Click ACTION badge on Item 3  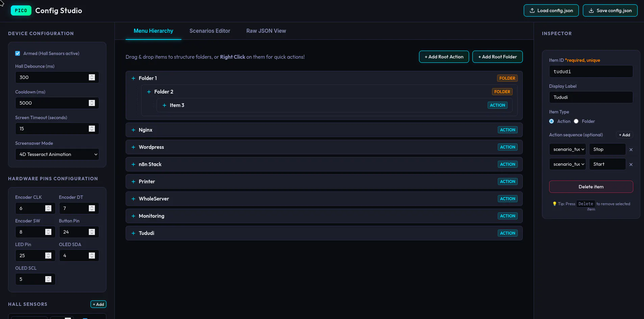(x=497, y=105)
